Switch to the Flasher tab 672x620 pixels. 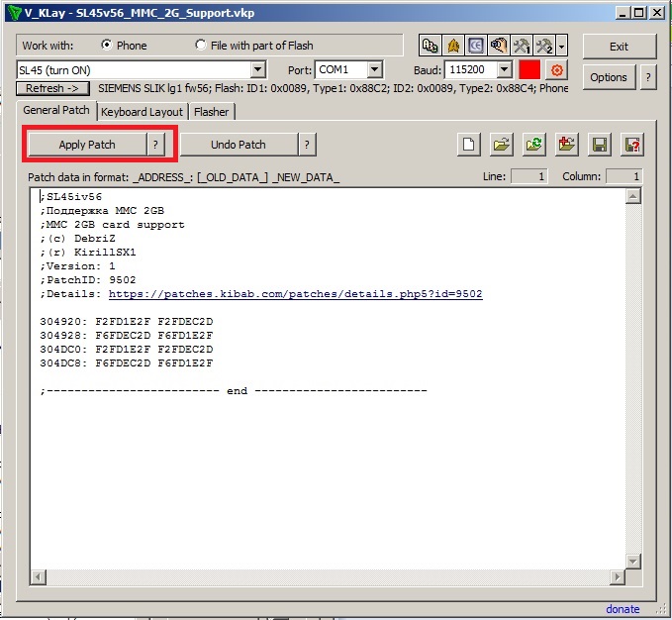click(211, 112)
